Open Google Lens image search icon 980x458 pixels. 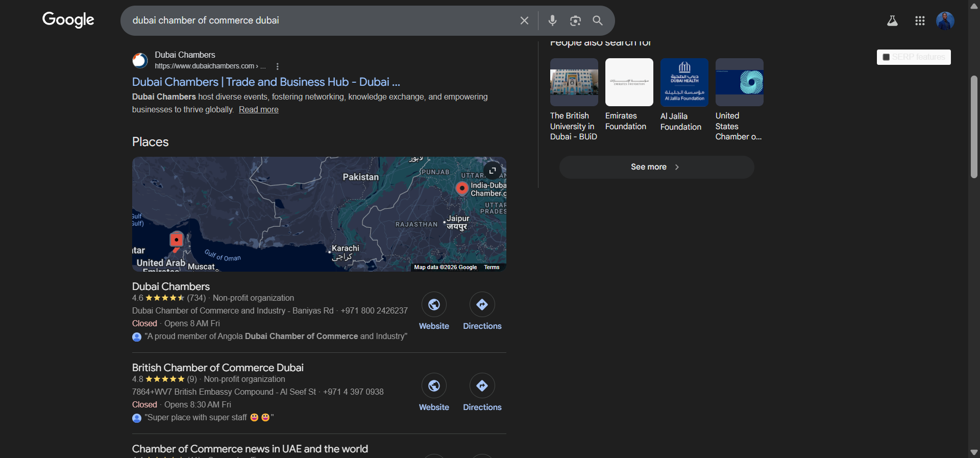[x=575, y=20]
